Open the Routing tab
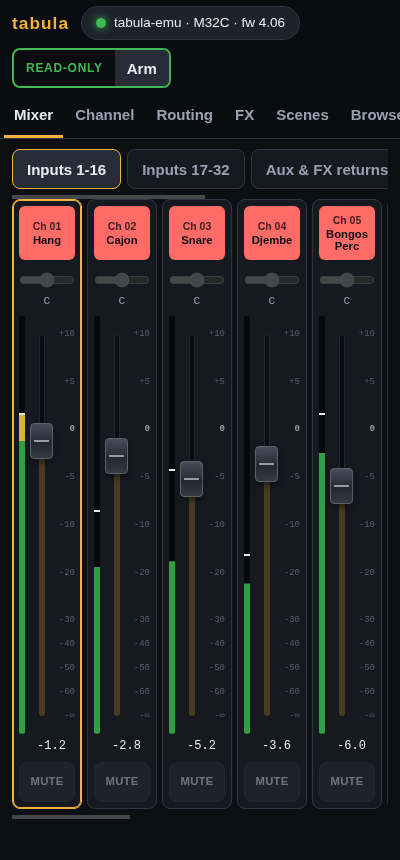 [184, 115]
